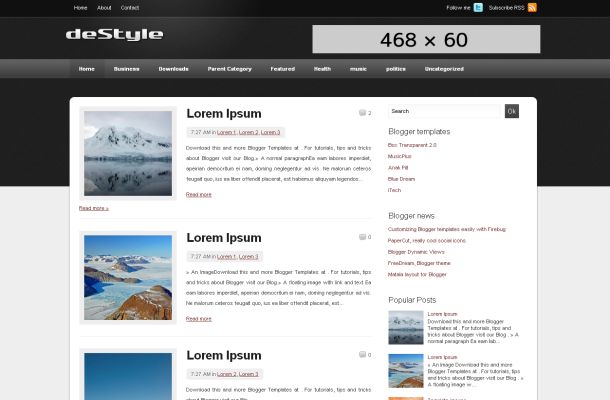Click the Twitter follow icon
The image size is (610, 400).
478,7
